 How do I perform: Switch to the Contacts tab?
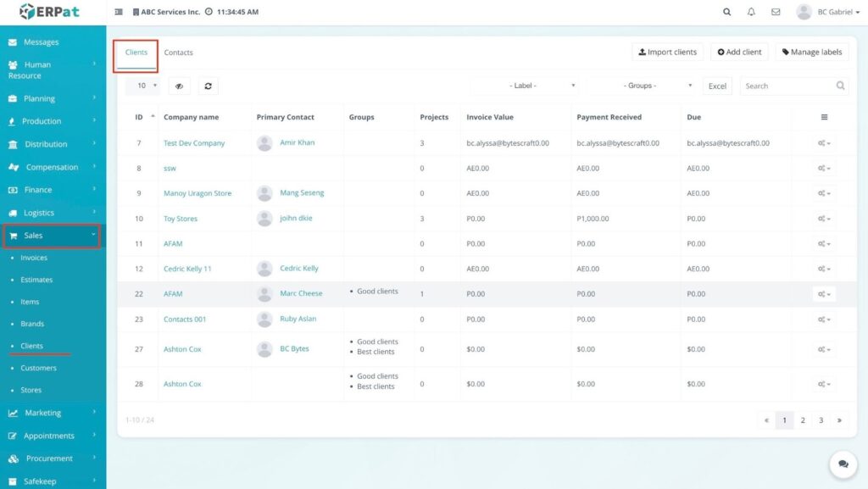[x=178, y=53]
